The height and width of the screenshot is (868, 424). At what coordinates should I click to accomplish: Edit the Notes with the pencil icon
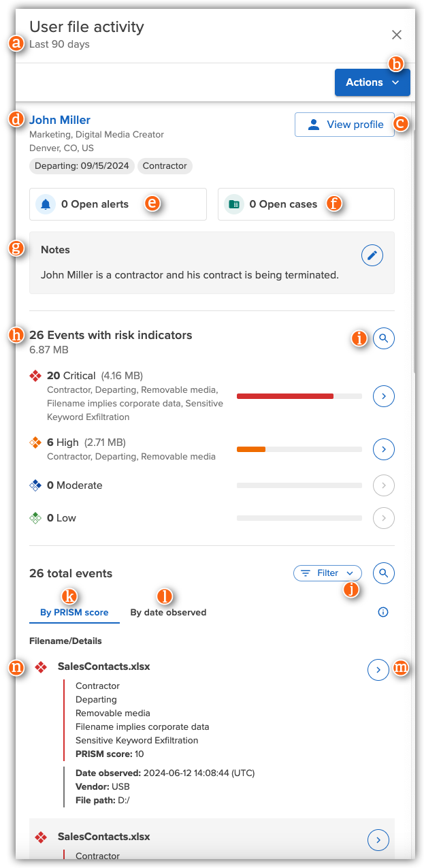pos(372,255)
